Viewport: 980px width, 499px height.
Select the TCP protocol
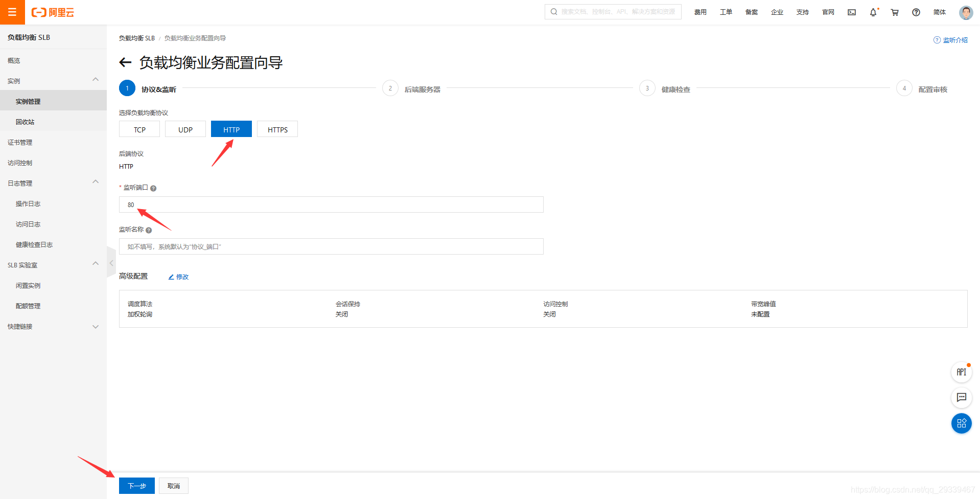[139, 129]
